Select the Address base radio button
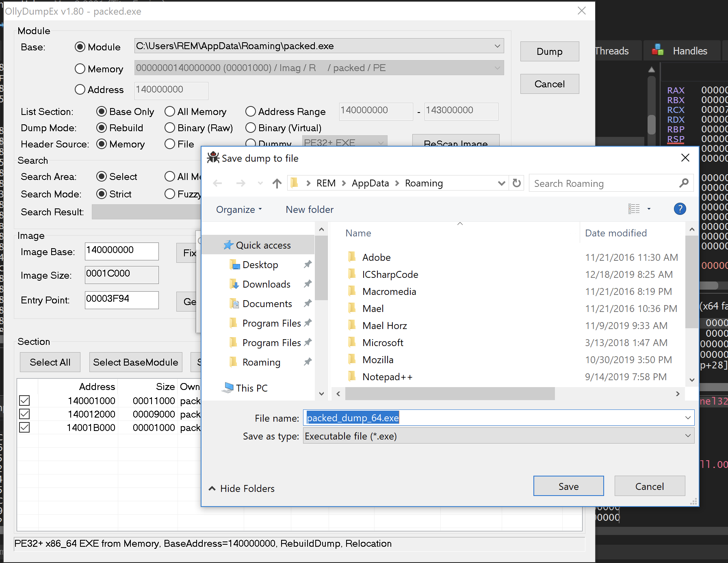The image size is (728, 563). [80, 89]
